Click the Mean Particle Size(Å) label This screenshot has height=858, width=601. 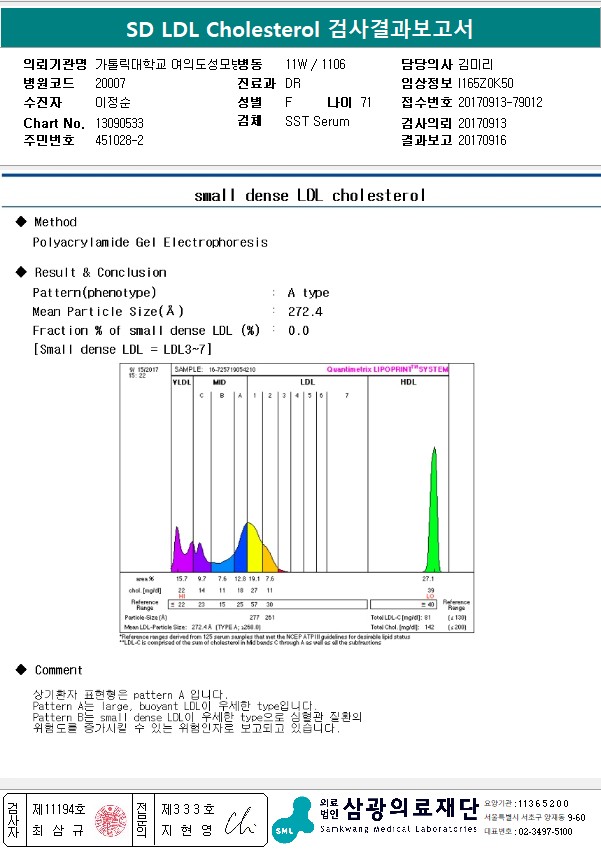108,311
